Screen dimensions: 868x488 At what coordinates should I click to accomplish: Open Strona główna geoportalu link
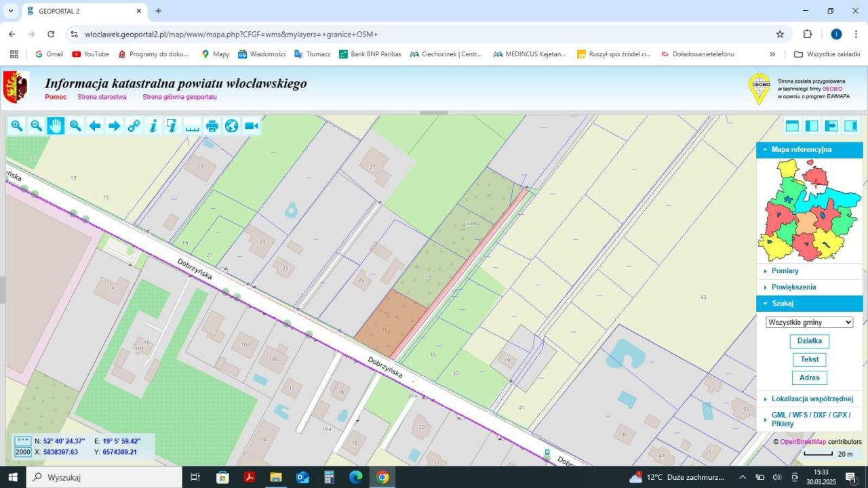pos(179,97)
